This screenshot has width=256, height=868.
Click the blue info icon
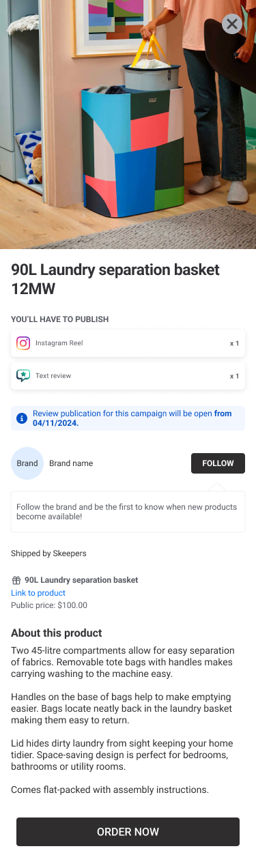[22, 418]
